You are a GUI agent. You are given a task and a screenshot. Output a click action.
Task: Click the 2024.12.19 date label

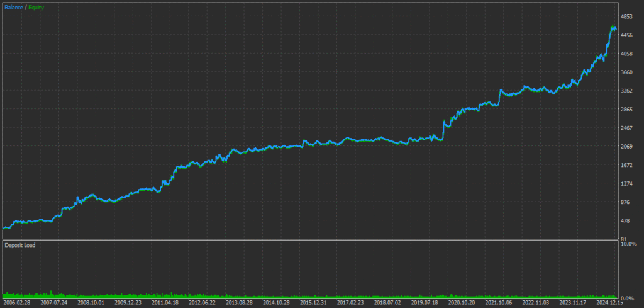pos(609,303)
